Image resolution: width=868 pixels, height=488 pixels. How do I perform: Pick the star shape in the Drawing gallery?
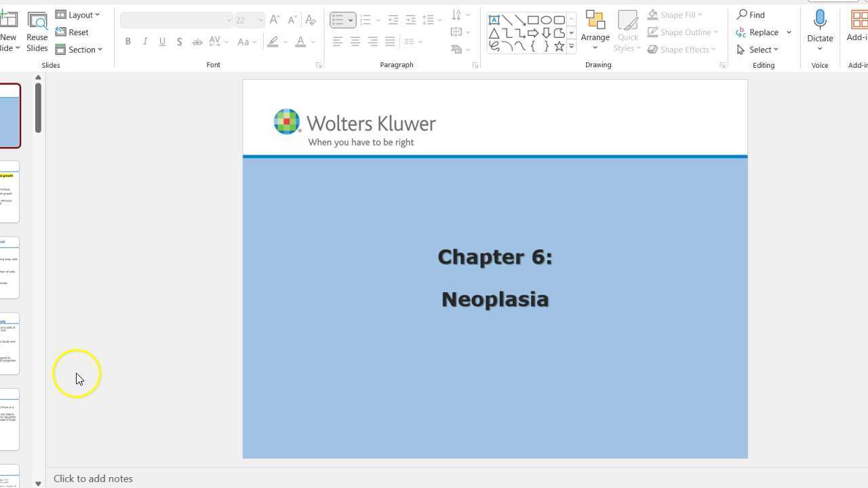click(x=559, y=46)
